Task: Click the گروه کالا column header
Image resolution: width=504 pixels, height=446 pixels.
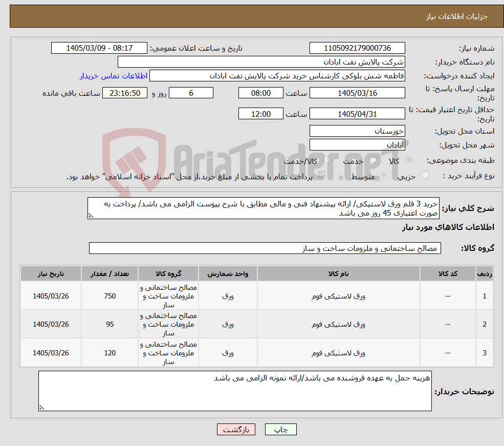Action: pyautogui.click(x=168, y=273)
